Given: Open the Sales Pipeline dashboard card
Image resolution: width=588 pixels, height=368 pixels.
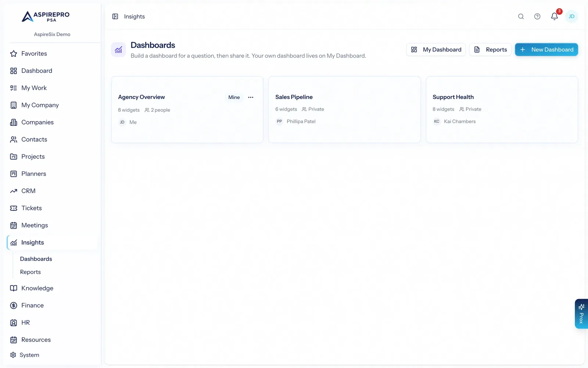Looking at the screenshot, I should pos(345,110).
